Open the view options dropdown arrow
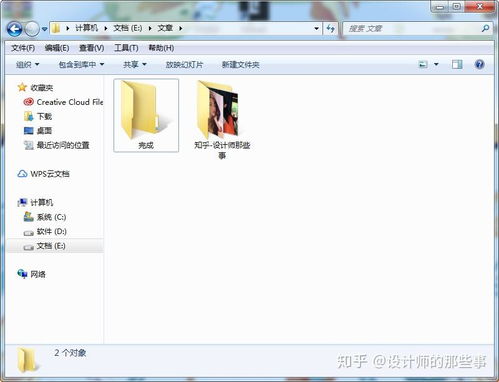 tap(436, 64)
